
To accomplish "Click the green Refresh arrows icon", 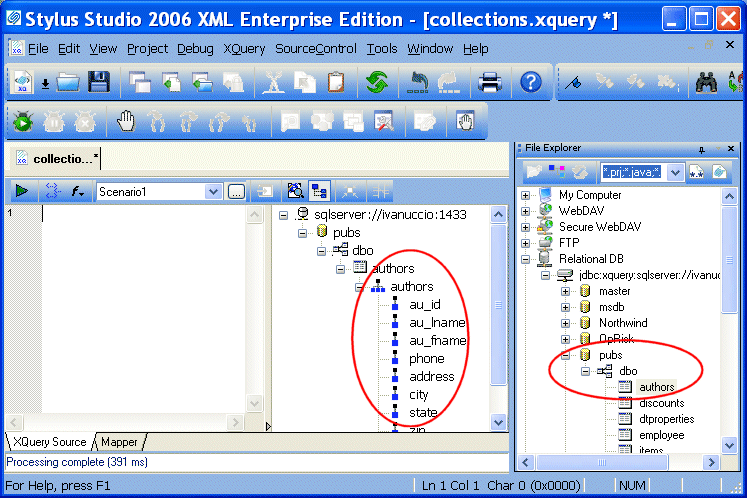I will (377, 82).
